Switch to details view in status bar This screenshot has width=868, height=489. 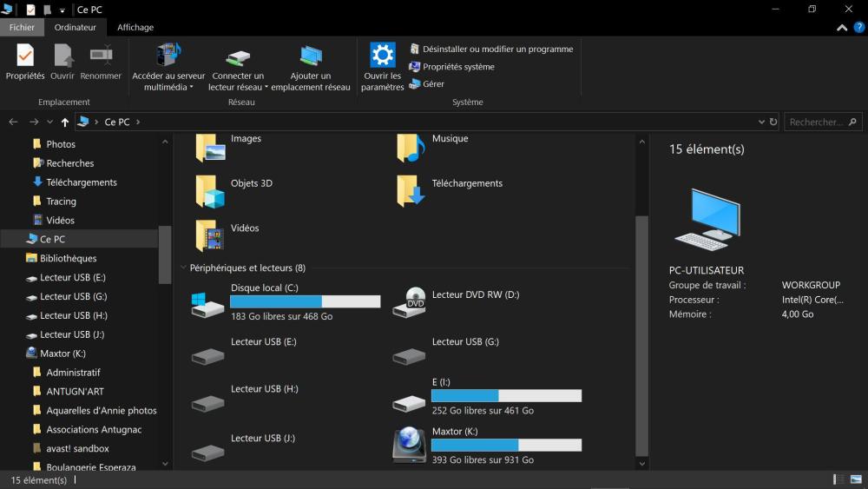(x=838, y=479)
